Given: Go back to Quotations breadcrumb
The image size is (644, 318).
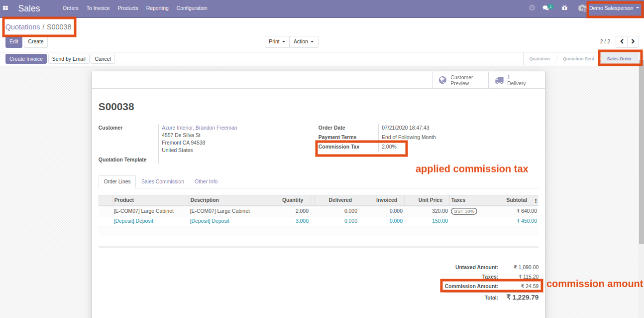Looking at the screenshot, I should 23,27.
